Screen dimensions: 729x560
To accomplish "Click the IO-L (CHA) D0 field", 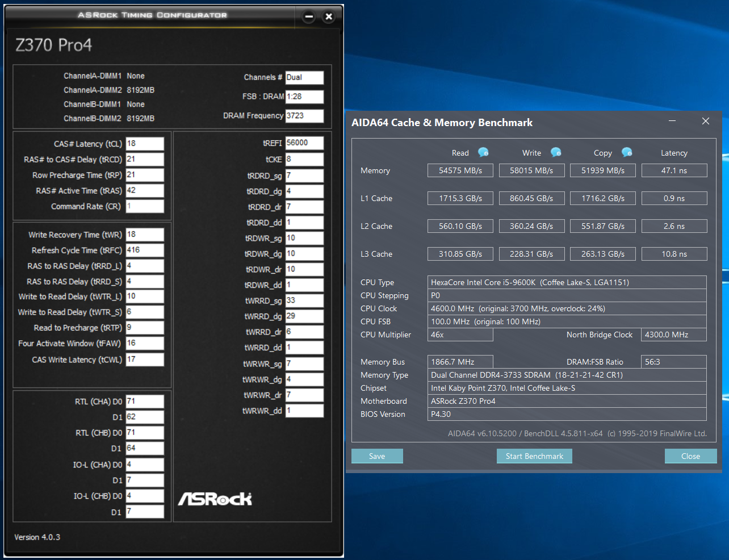I will point(145,465).
